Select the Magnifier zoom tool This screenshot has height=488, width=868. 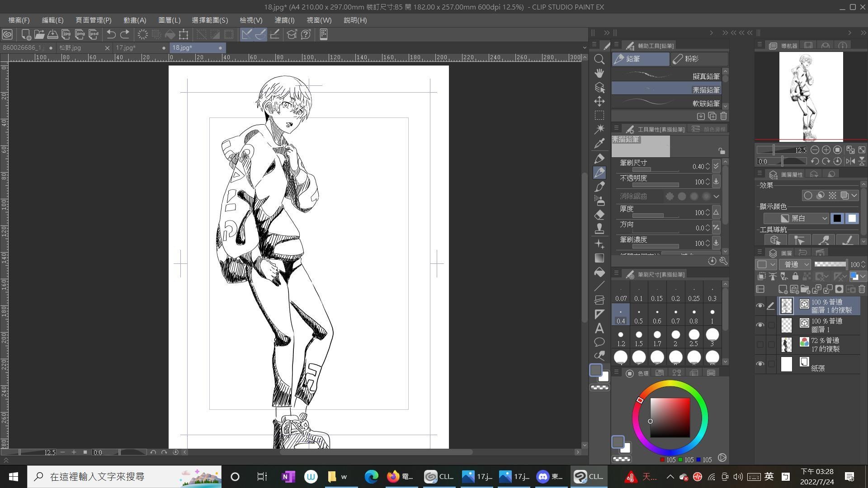[x=599, y=59]
